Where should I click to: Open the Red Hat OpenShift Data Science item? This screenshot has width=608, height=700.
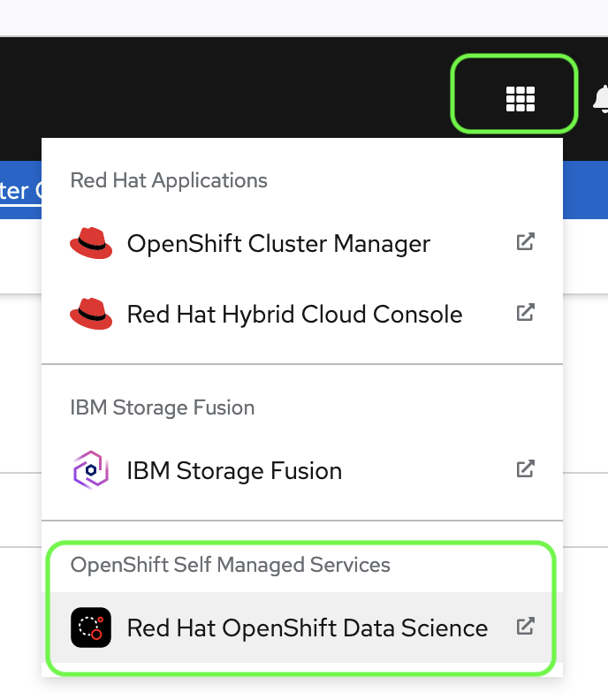point(307,628)
